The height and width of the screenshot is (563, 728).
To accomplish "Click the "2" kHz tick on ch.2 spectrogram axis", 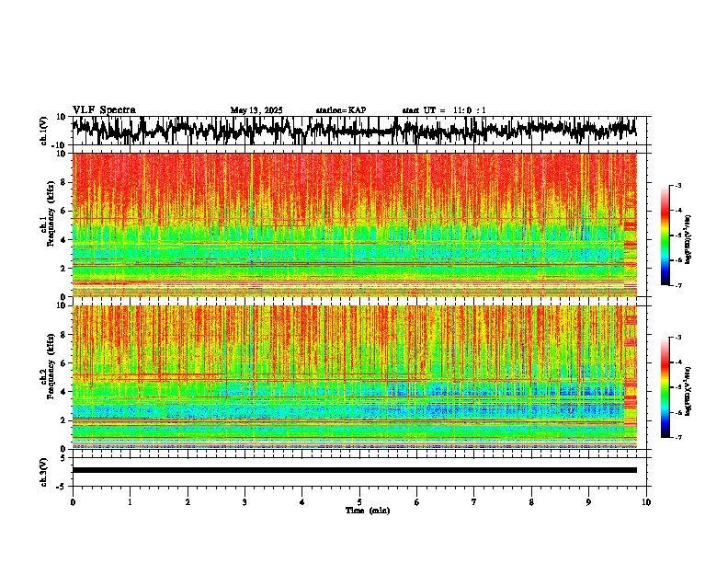I will [63, 420].
